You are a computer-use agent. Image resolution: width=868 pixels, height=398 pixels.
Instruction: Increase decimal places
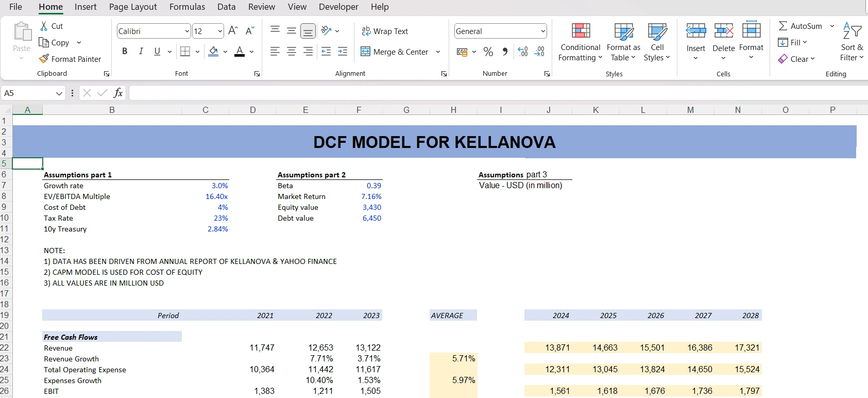tap(523, 52)
